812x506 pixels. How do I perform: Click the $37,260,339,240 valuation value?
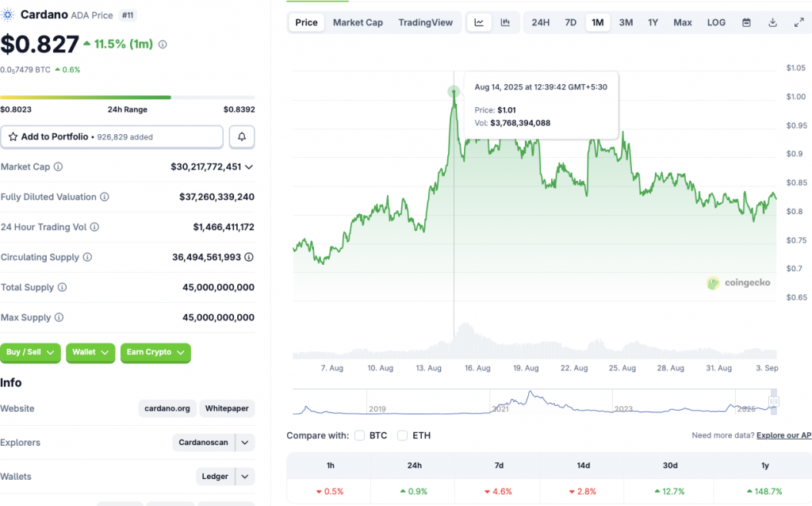click(217, 197)
